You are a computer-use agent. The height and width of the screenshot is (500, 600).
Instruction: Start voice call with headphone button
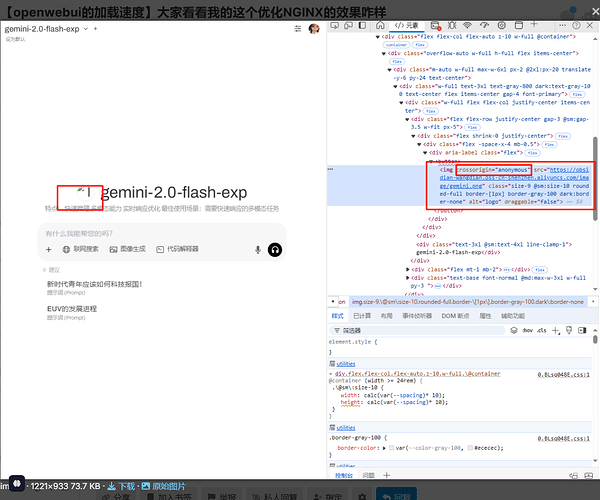point(275,250)
